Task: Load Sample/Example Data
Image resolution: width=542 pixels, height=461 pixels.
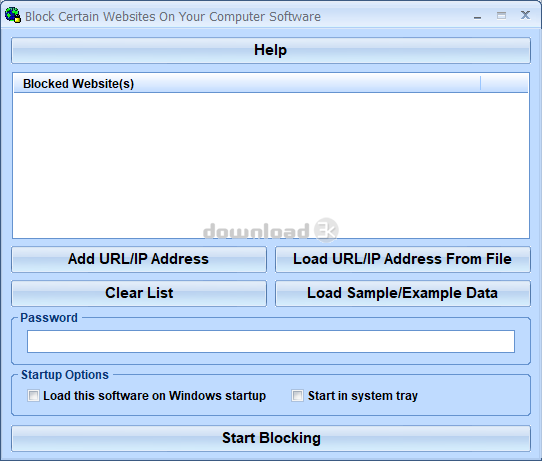Action: [x=403, y=293]
